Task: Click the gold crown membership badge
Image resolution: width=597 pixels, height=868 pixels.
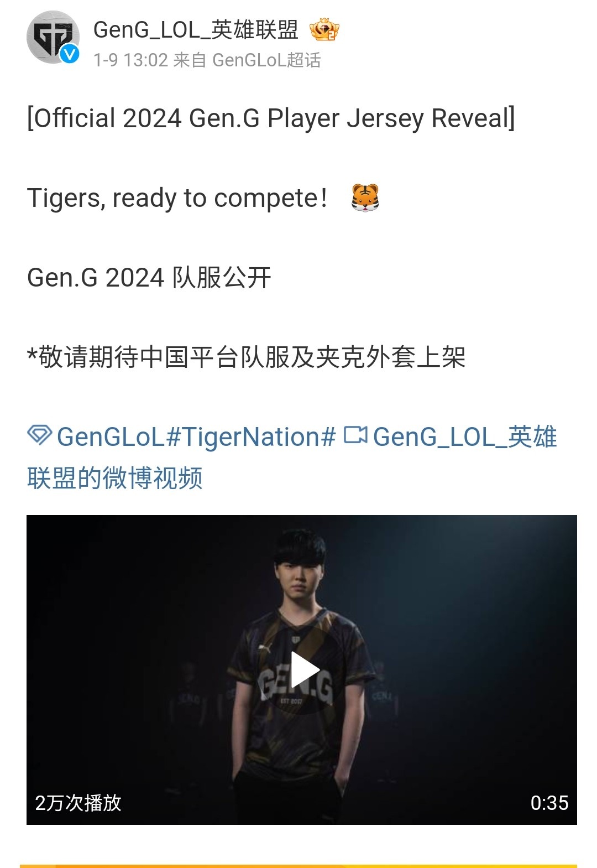Action: (x=324, y=29)
